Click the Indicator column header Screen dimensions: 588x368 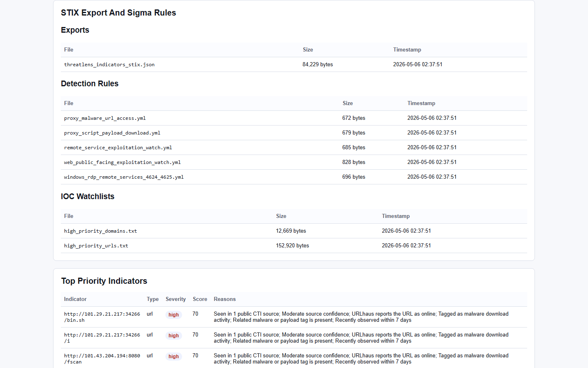(75, 299)
